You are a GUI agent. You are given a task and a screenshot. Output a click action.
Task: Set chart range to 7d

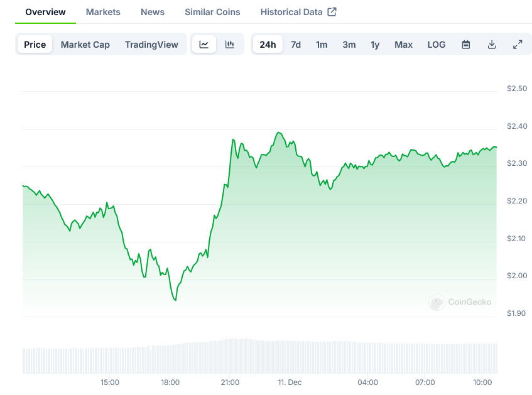click(x=296, y=45)
